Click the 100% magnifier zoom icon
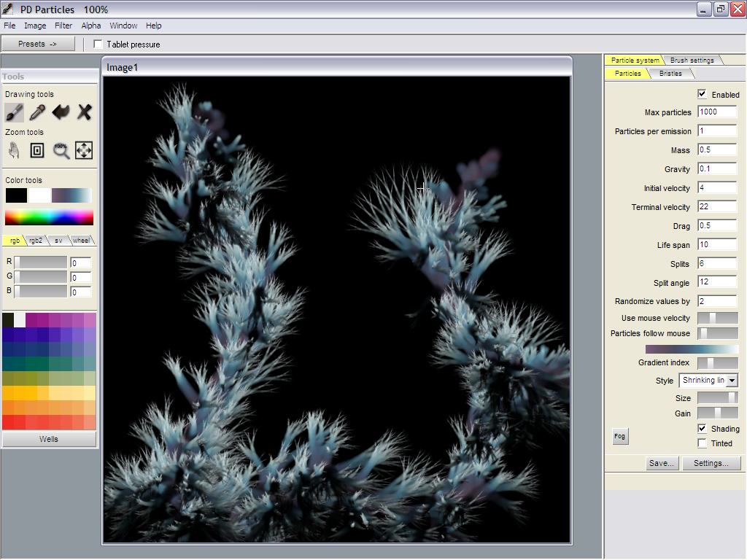Image resolution: width=747 pixels, height=560 pixels. point(61,150)
